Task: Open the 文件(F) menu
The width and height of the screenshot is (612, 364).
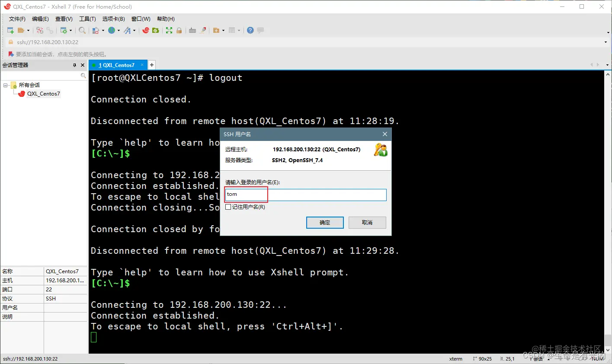Action: tap(17, 19)
